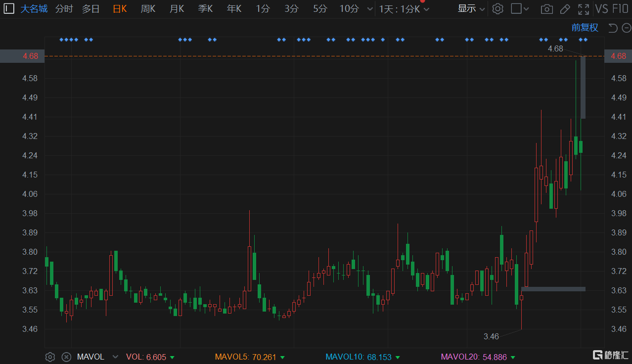Open MAVOL indicator settings gear
The image size is (632, 364).
click(50, 357)
